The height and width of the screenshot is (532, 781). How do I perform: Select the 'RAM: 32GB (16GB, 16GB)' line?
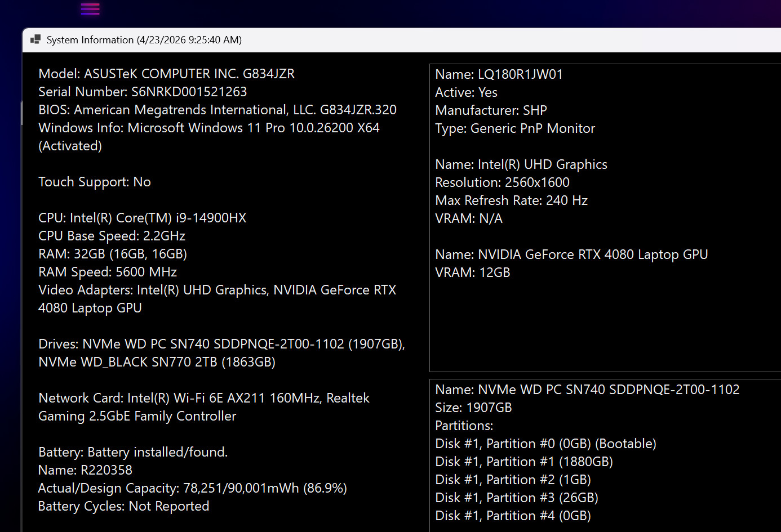click(113, 254)
